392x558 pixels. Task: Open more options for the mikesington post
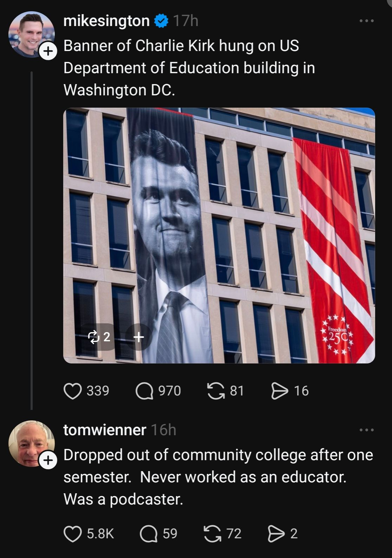[x=367, y=21]
